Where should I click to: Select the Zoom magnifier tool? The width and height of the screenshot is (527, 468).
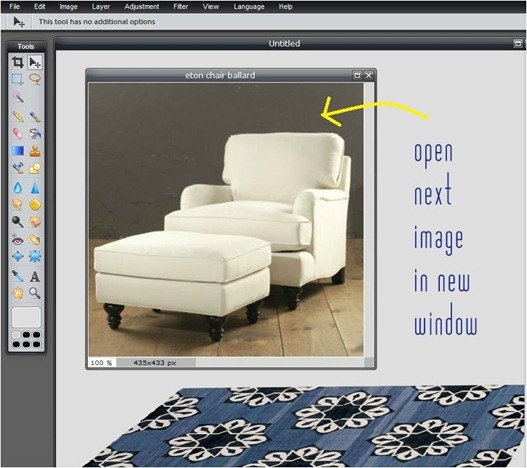click(35, 293)
